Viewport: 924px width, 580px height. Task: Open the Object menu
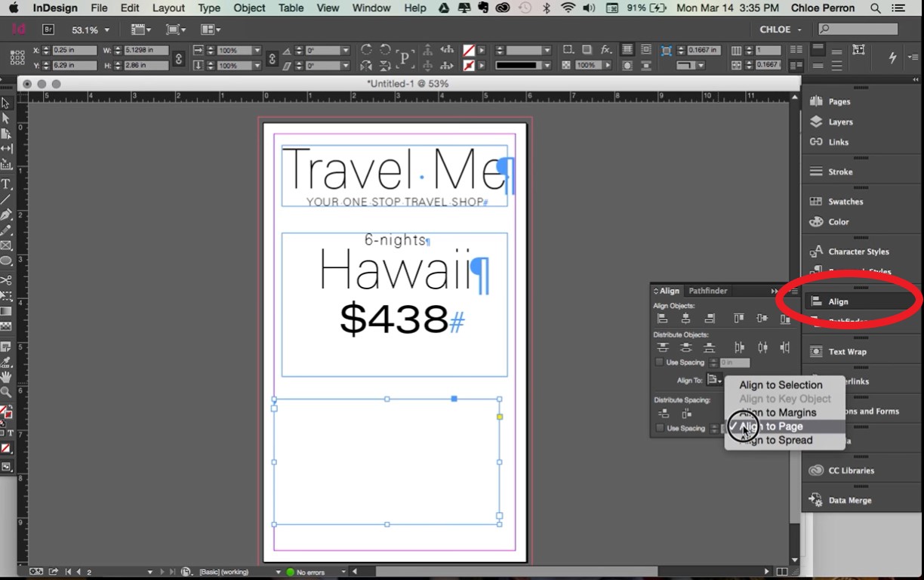point(249,8)
